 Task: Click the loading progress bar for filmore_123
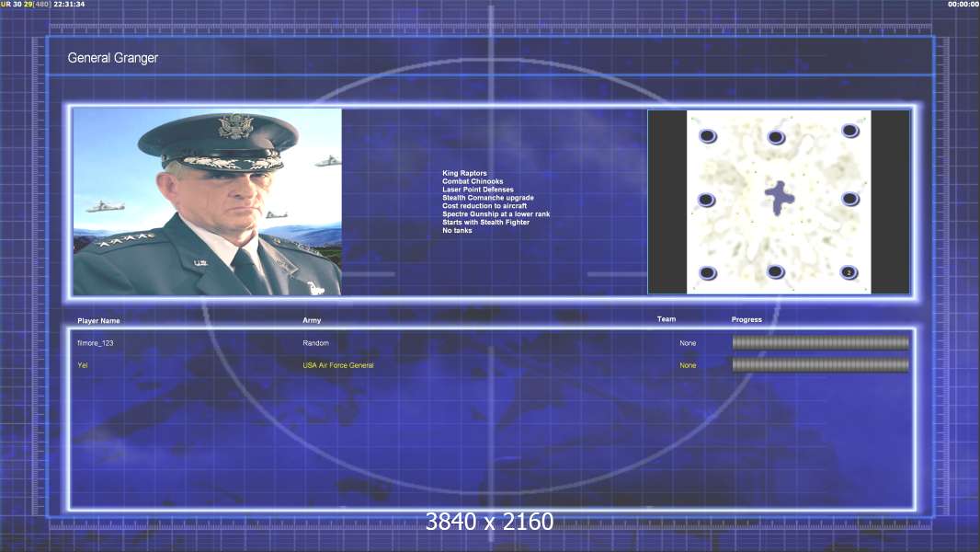tap(821, 342)
